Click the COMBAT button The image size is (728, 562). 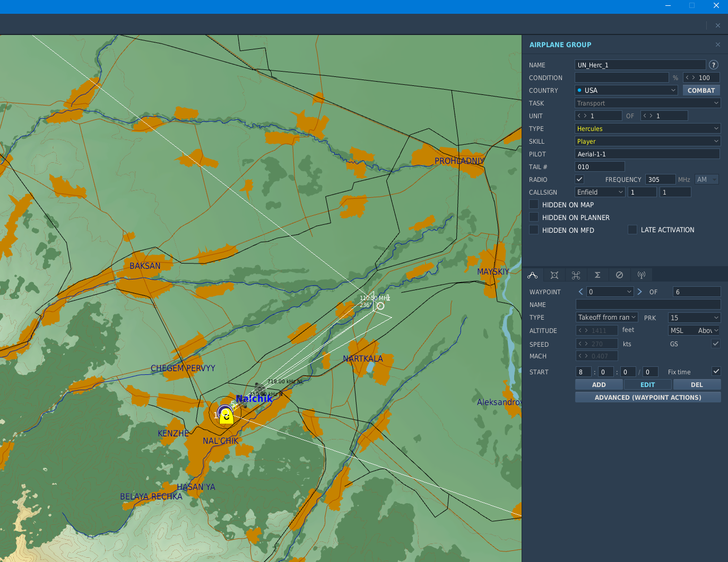(701, 90)
